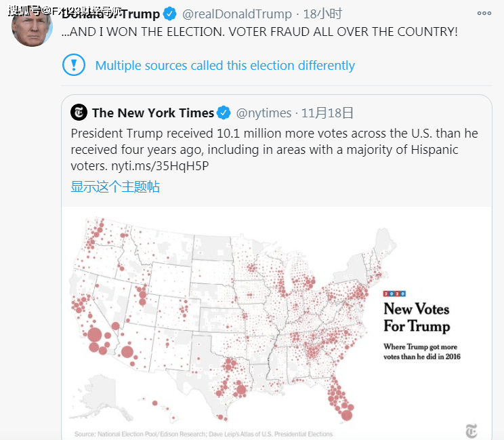The width and height of the screenshot is (504, 440).
Task: Click the election info exclamation icon
Action: 73,65
